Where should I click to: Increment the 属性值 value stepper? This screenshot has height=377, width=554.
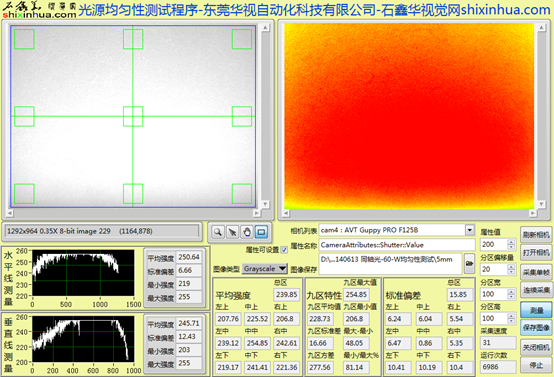511,242
